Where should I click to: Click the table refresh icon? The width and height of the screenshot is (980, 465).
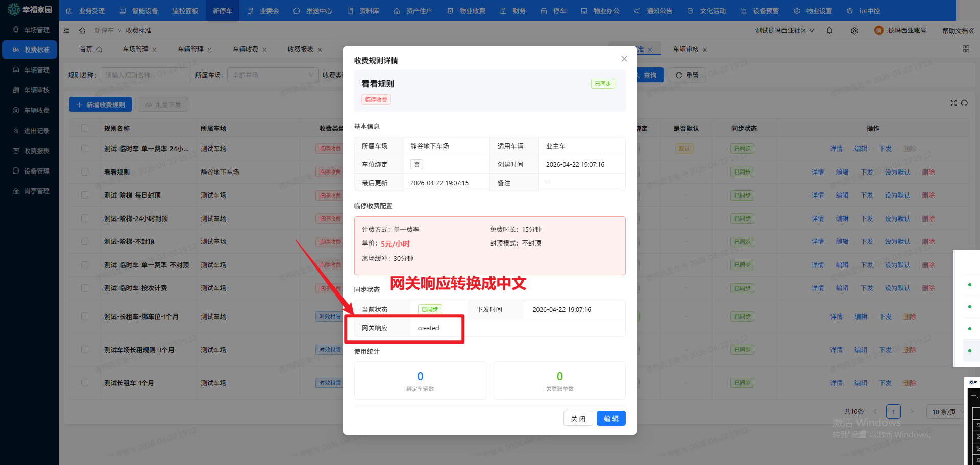point(964,103)
